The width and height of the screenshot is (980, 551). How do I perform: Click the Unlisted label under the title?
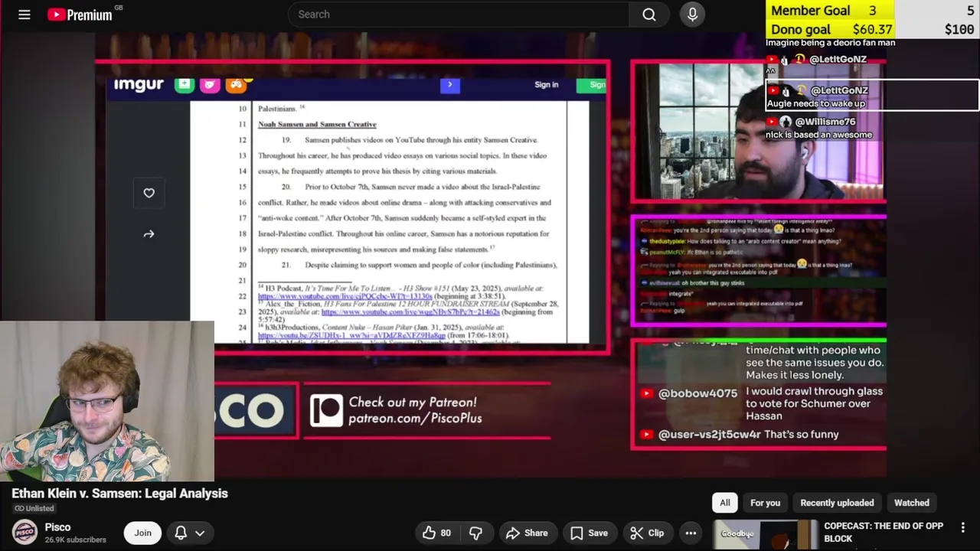[x=34, y=508]
